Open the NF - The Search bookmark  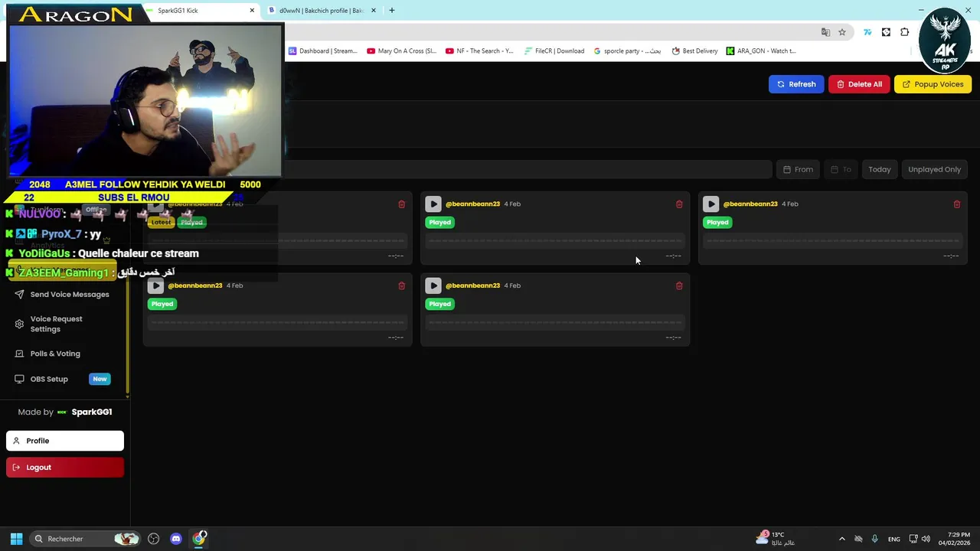click(480, 51)
